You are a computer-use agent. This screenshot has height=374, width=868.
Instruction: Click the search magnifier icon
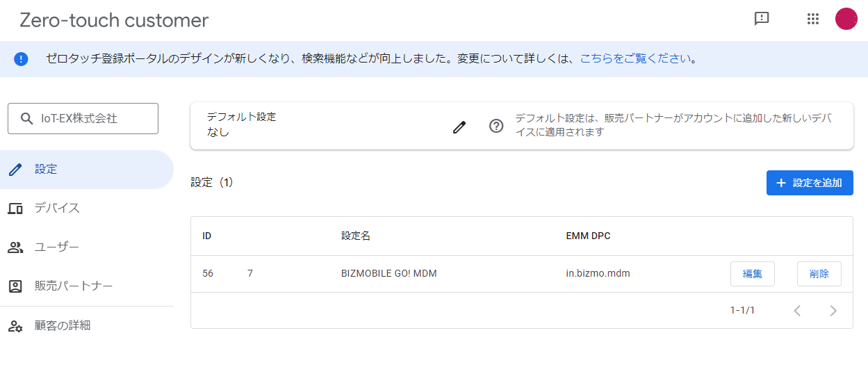click(27, 119)
